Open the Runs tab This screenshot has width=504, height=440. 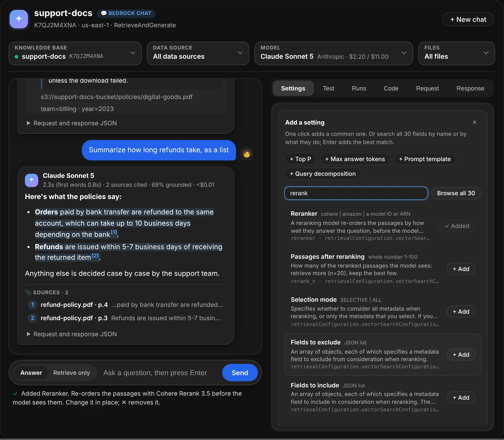pos(359,88)
